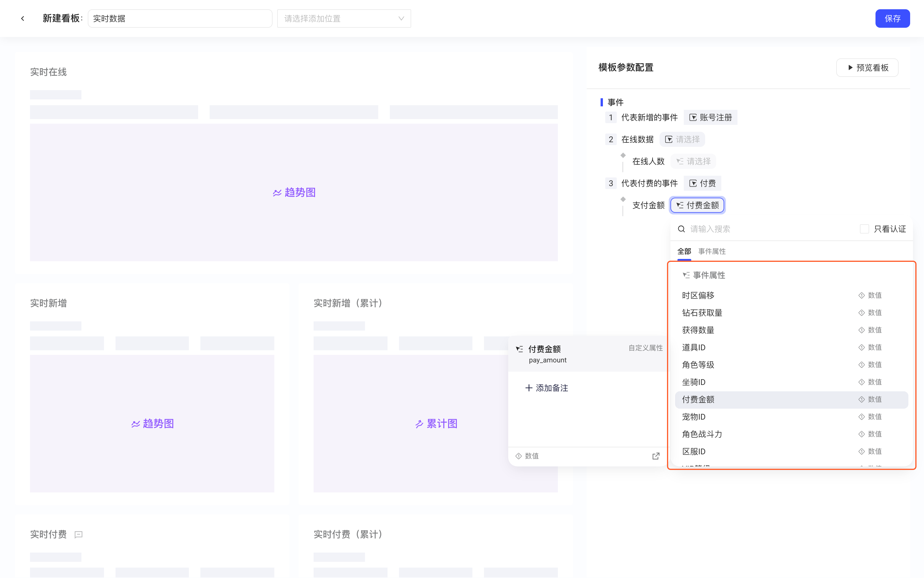Select 道具ID from the property list

coord(791,347)
